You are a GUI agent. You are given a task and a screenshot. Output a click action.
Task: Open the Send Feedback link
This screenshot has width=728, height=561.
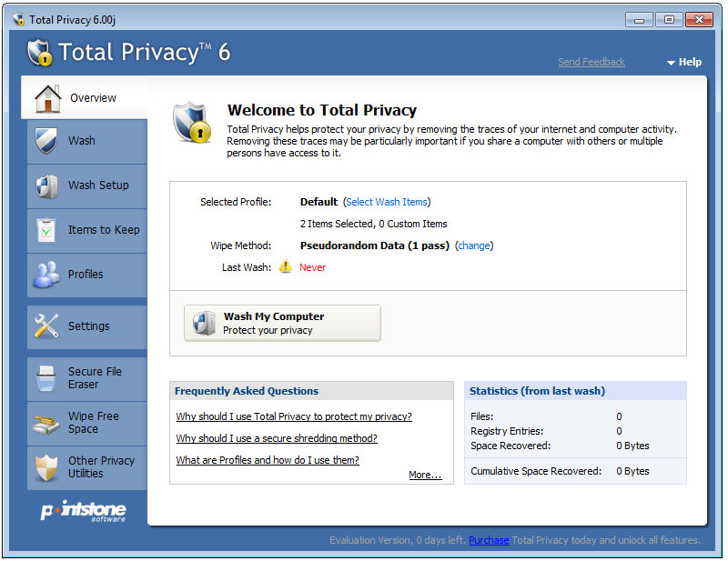click(x=591, y=63)
